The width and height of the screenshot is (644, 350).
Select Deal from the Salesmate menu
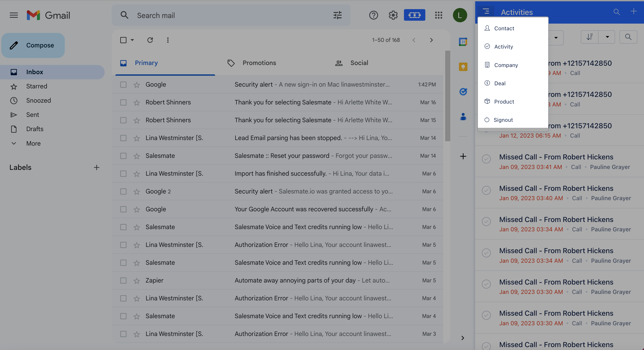(500, 83)
